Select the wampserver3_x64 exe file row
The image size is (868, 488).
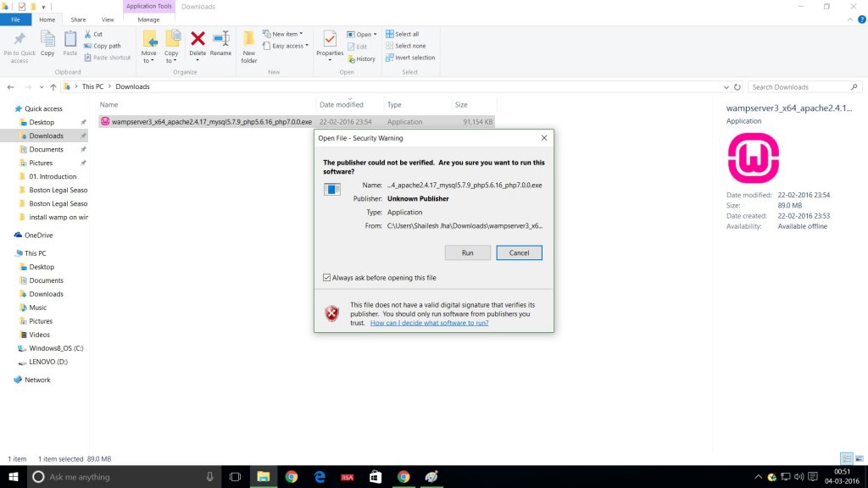pyautogui.click(x=296, y=122)
